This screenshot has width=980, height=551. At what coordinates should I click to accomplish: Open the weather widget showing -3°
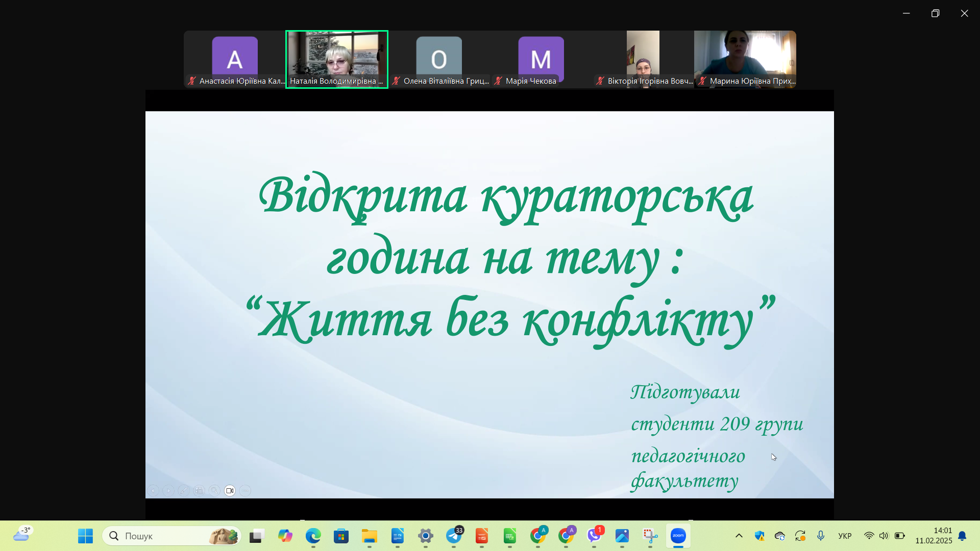[22, 534]
